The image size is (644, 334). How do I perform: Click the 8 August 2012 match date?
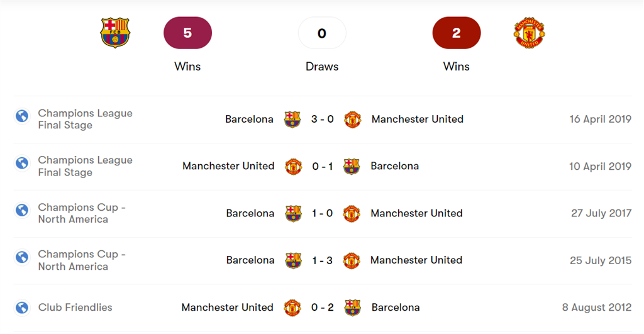pos(596,308)
